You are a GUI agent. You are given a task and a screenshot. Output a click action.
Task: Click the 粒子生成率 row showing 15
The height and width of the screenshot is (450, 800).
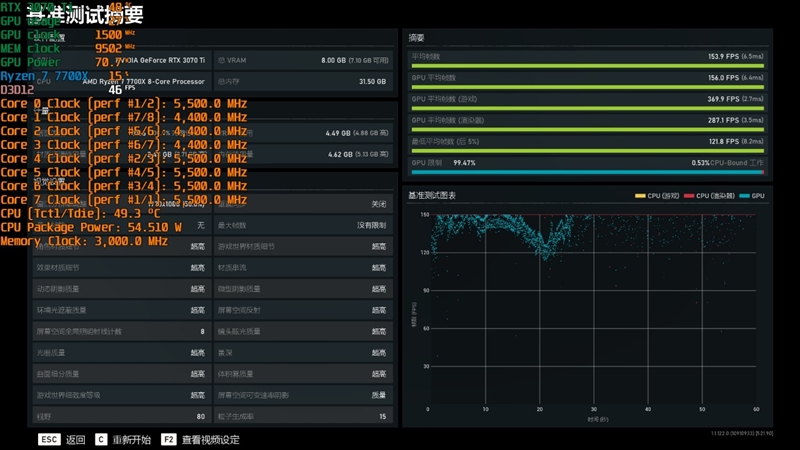(303, 416)
